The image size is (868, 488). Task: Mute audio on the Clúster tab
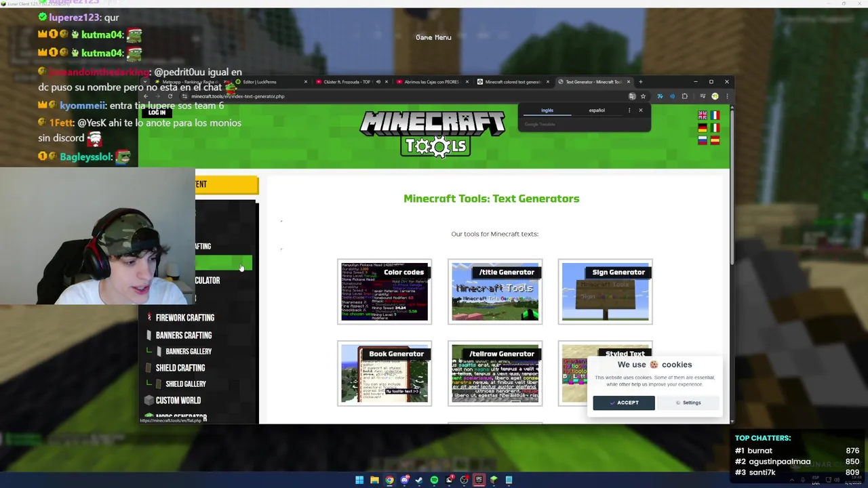point(378,82)
